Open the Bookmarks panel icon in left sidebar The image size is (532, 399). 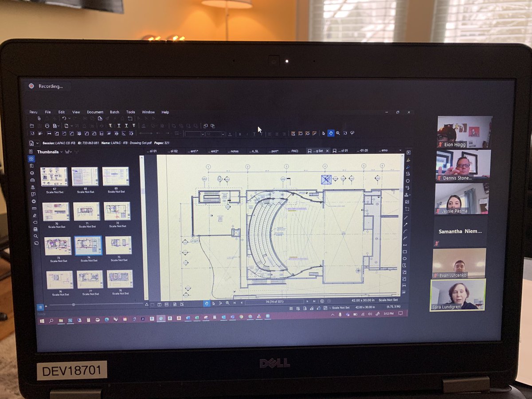click(31, 166)
